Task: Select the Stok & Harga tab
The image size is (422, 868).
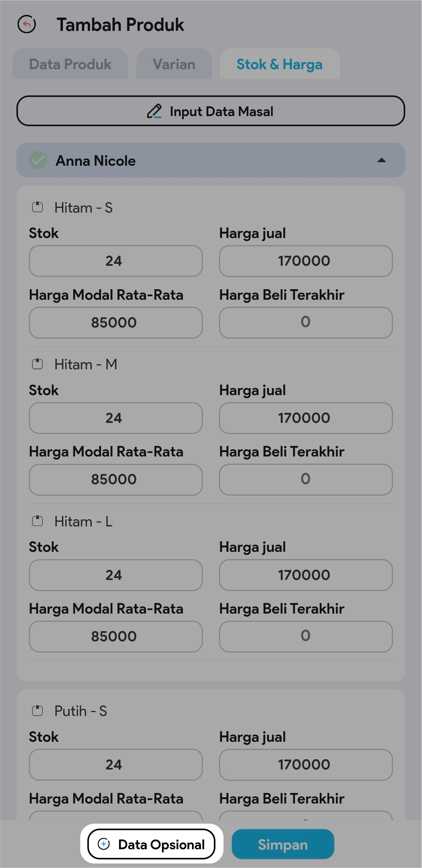Action: 280,64
